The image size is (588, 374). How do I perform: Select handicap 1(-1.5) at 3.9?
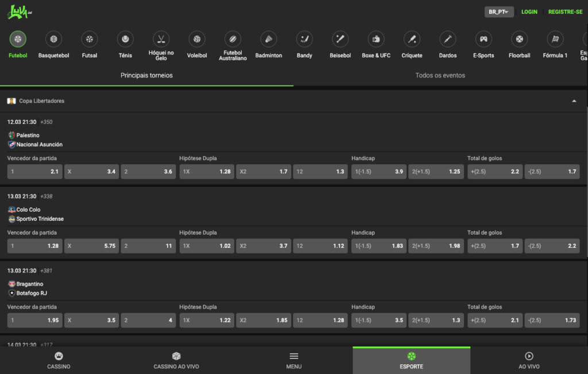pyautogui.click(x=379, y=172)
